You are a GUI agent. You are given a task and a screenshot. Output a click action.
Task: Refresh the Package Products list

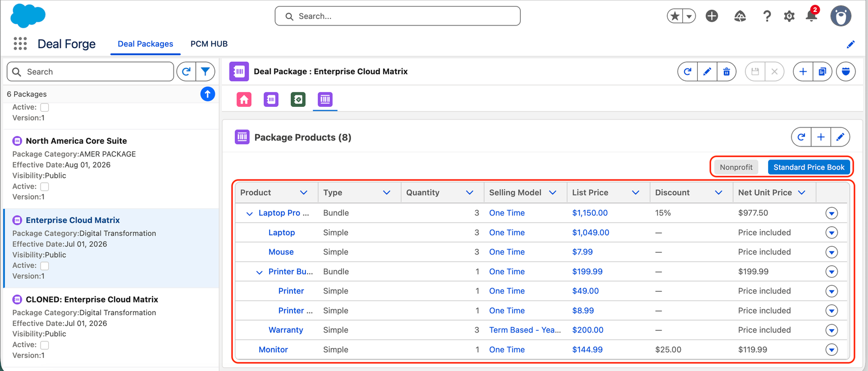point(801,137)
